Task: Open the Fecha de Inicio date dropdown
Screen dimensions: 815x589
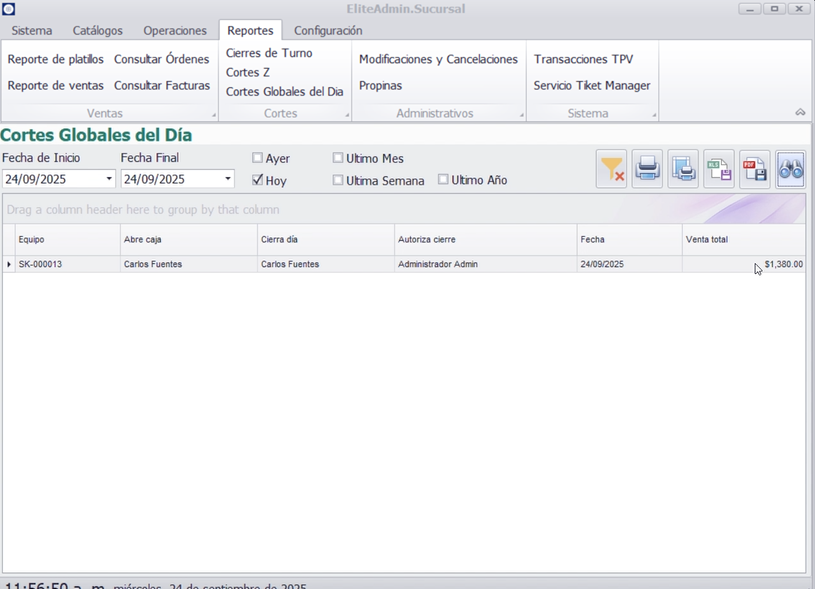Action: [x=109, y=180]
